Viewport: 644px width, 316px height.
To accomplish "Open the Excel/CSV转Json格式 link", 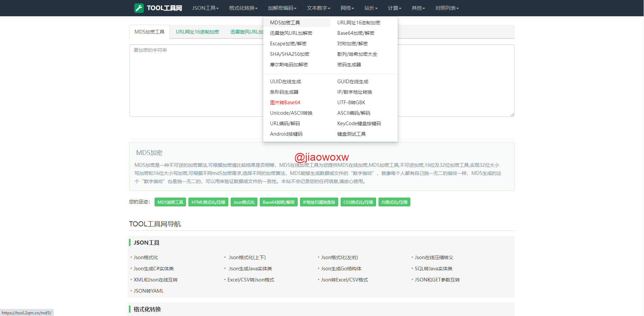I will coord(251,280).
